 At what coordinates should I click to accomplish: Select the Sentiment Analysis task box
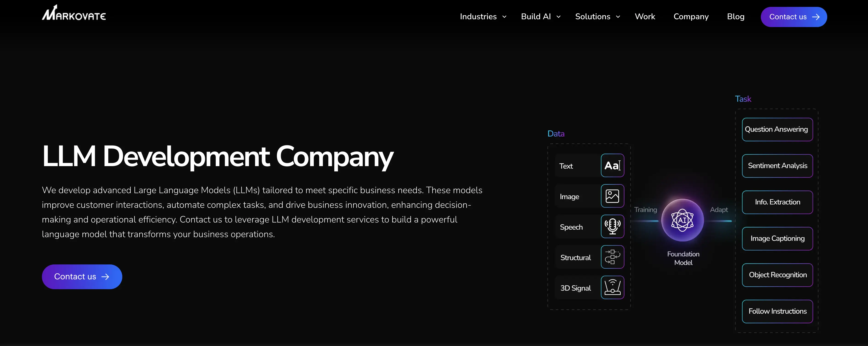[777, 166]
